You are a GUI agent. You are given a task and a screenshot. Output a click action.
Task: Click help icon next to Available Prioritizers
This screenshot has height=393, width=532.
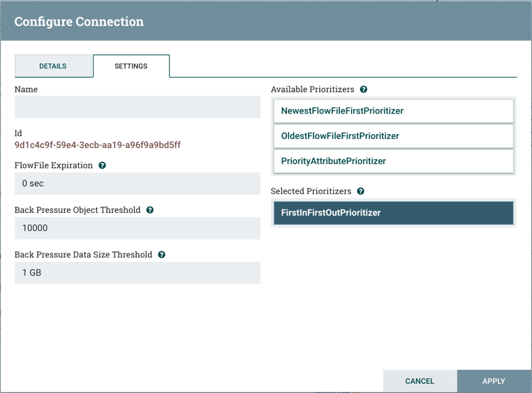click(x=364, y=89)
